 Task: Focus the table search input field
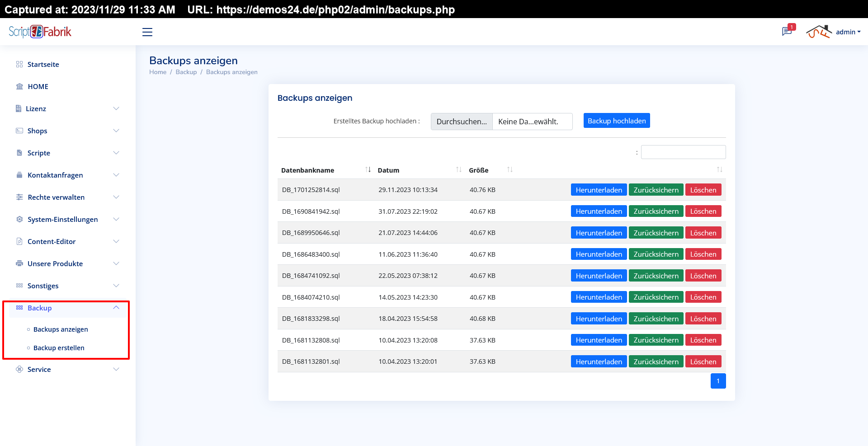(683, 152)
